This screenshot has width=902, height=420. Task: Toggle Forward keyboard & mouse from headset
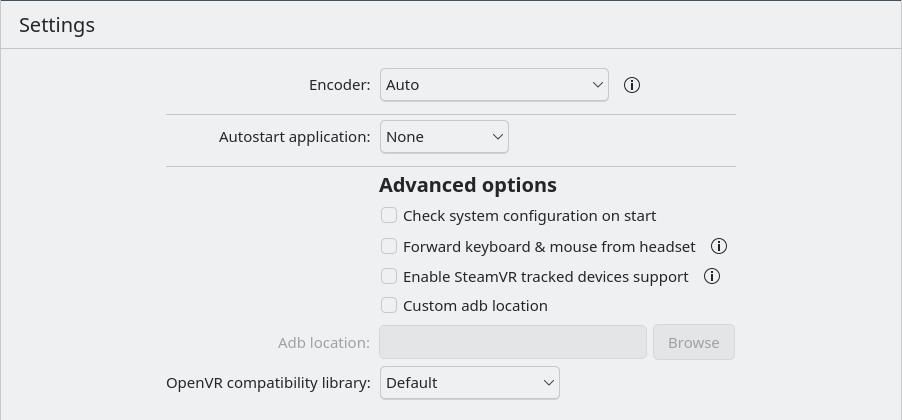point(389,246)
